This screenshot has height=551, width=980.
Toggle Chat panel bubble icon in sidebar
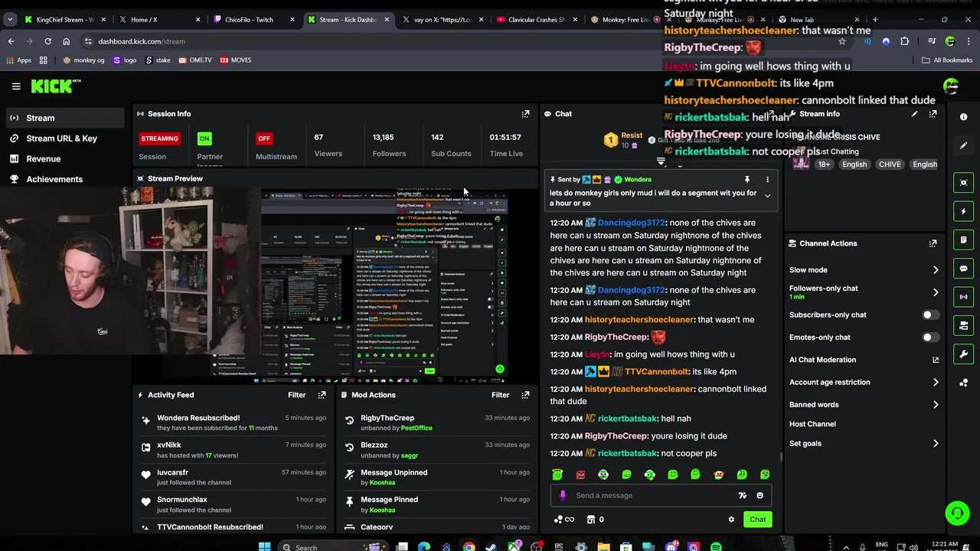click(x=964, y=269)
